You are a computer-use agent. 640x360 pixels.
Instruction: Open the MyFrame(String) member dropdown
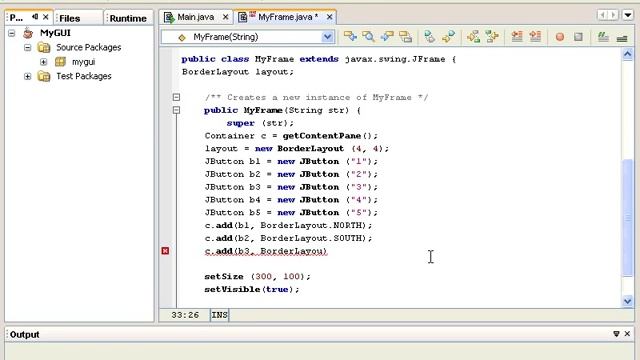click(327, 37)
